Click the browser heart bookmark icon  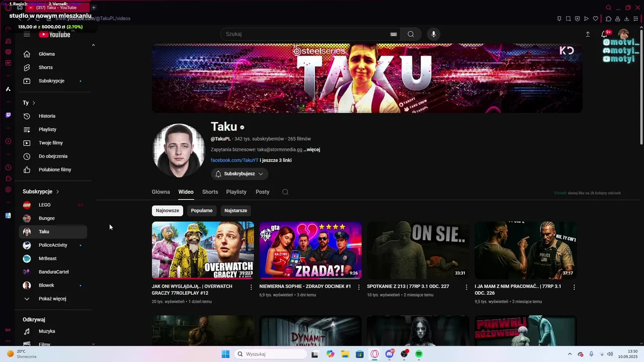tap(596, 19)
